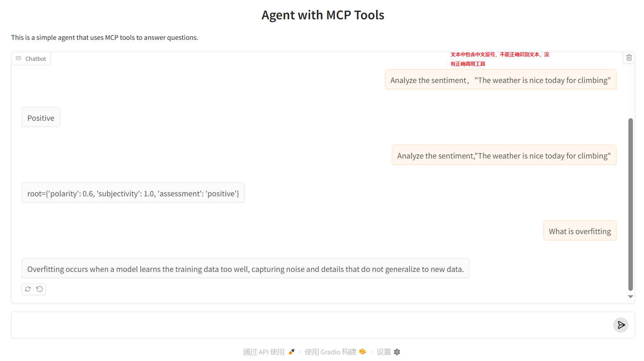
Task: Click the first "Analyze the sentiment" message with Chinese comma
Action: click(501, 79)
